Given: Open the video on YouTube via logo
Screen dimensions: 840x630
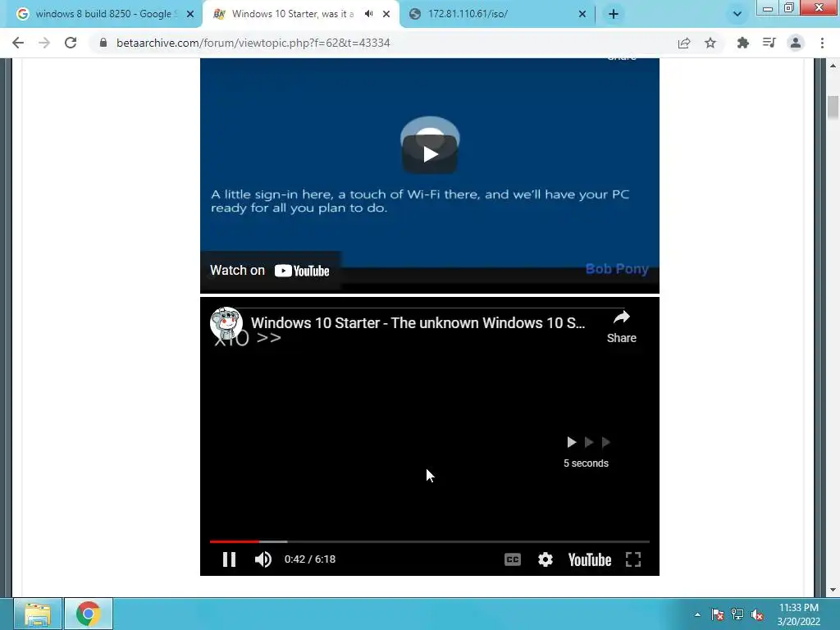Looking at the screenshot, I should [589, 559].
